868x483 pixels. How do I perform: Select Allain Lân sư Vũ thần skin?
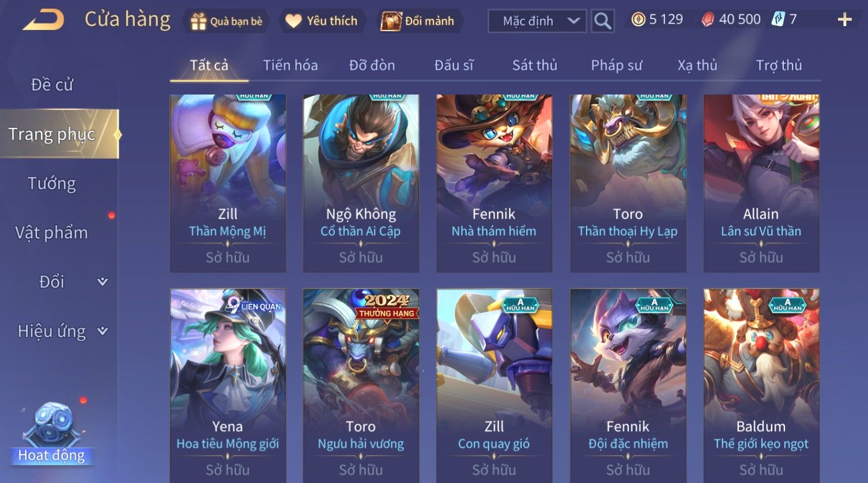761,183
